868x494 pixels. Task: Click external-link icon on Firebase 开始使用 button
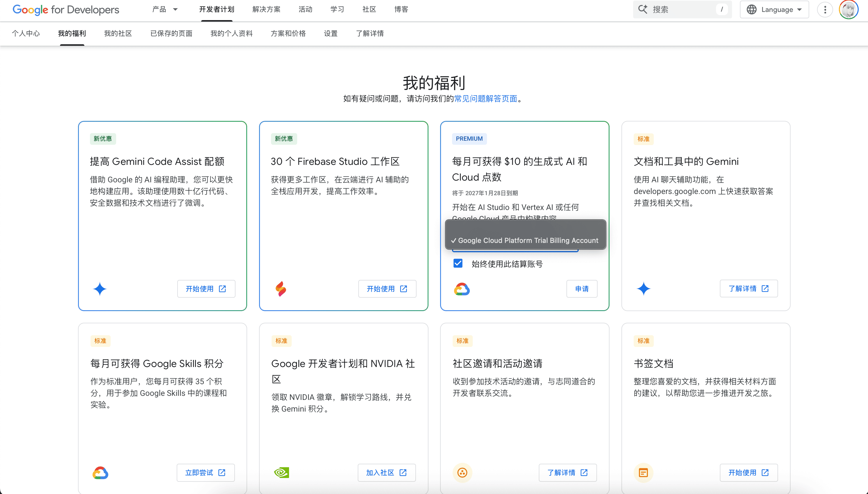pyautogui.click(x=403, y=289)
